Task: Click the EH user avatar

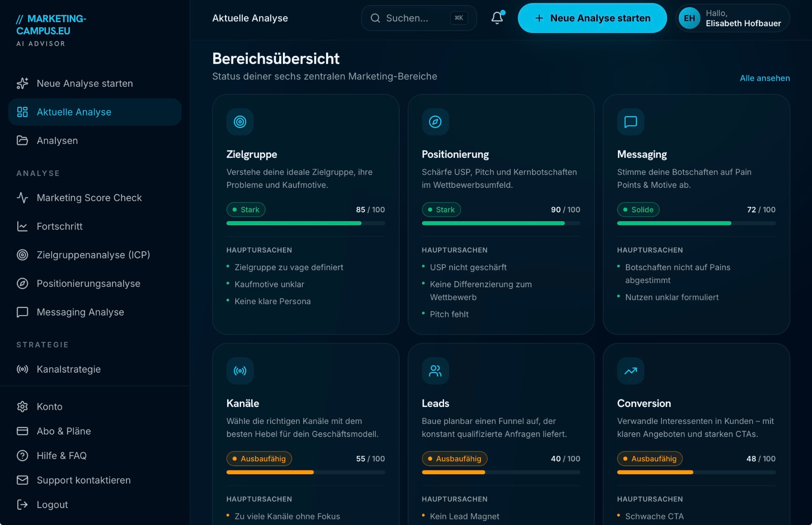Action: tap(689, 18)
